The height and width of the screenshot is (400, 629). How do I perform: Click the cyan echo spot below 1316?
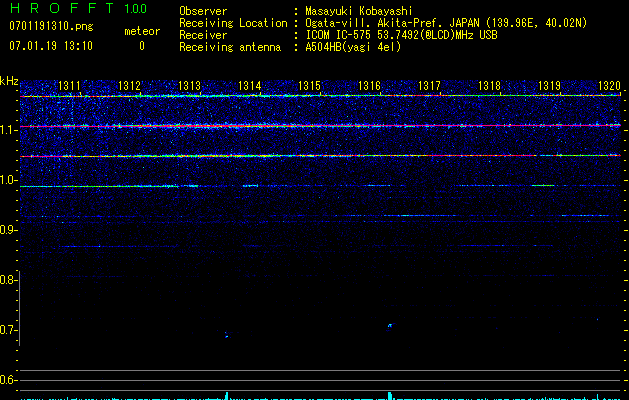tap(389, 325)
